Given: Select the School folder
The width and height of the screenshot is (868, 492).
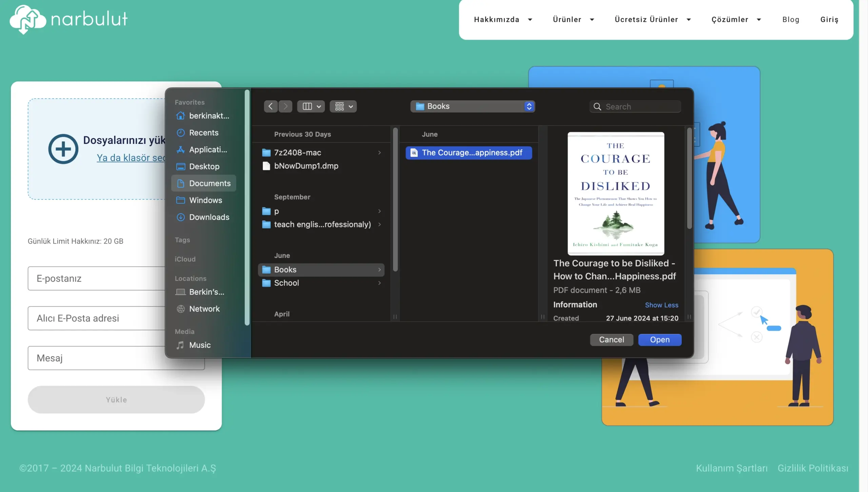Looking at the screenshot, I should pyautogui.click(x=287, y=283).
